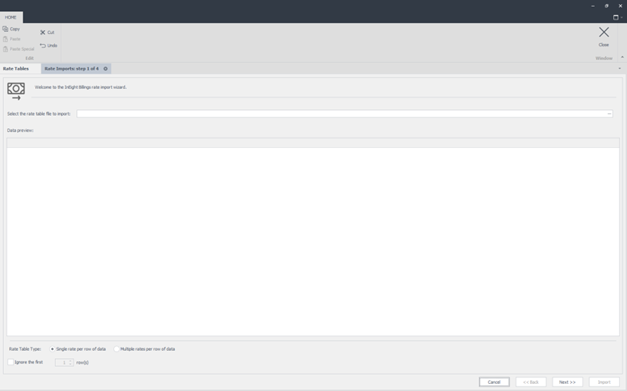Viewport: 627px width, 391px height.
Task: Click the large Close X icon in ribbon
Action: (x=604, y=32)
